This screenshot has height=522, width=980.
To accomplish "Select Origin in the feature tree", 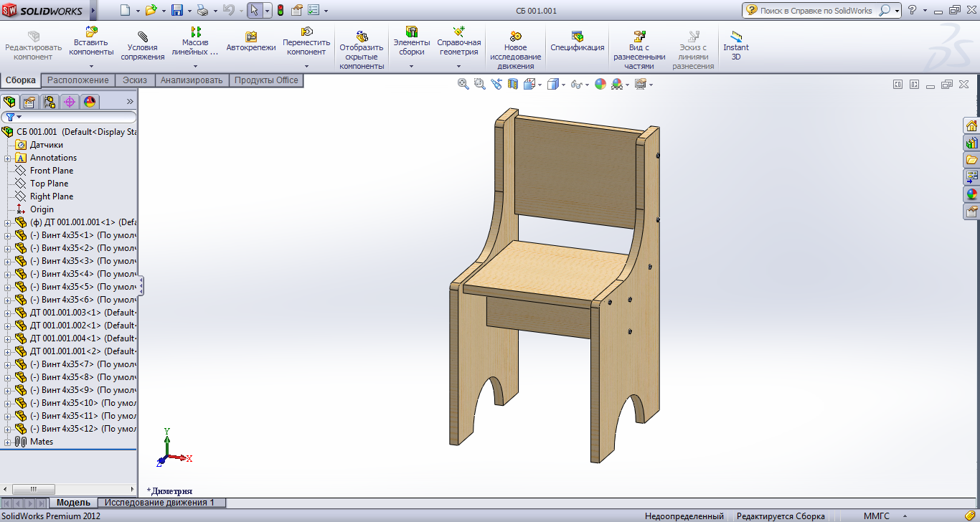I will point(42,209).
